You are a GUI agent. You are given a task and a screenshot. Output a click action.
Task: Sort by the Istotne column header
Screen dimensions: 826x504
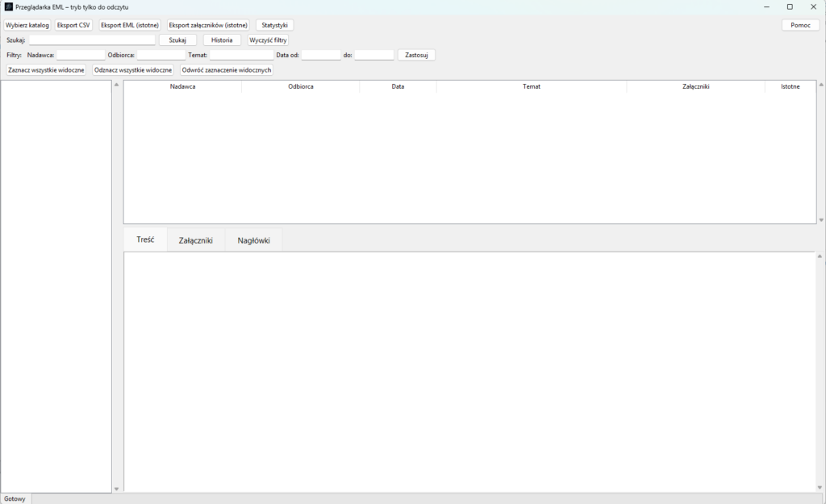(x=791, y=86)
